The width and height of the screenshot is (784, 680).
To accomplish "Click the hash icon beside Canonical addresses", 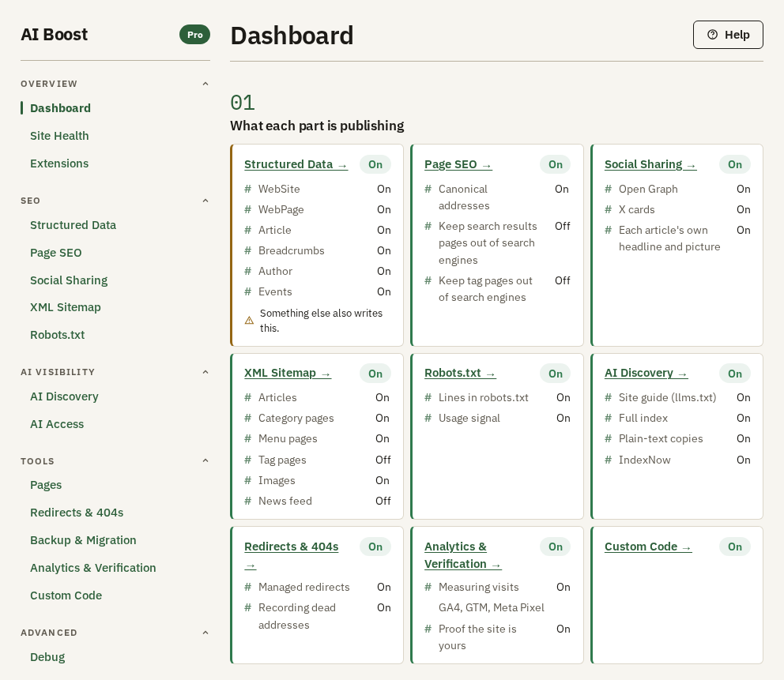I will [428, 190].
